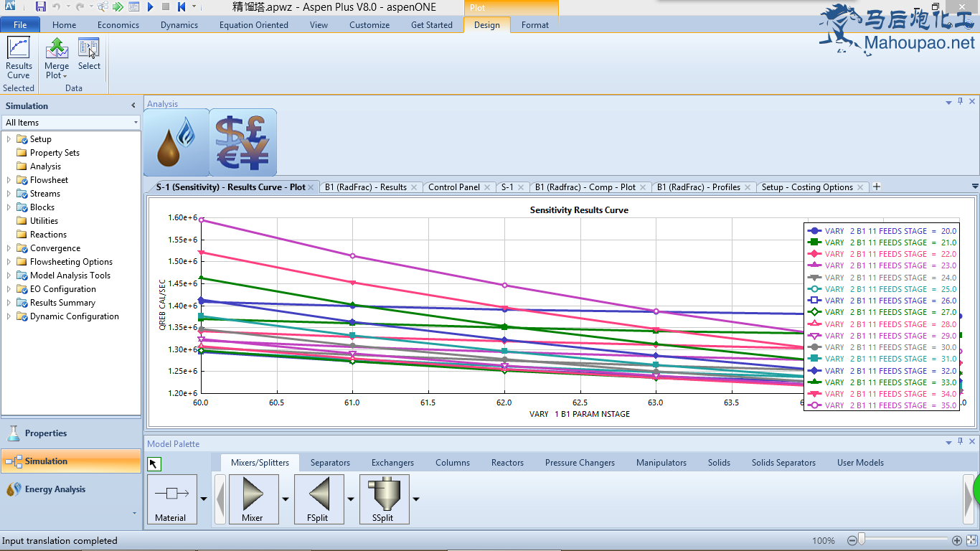Select the Mixer block icon
980x551 pixels.
(253, 499)
